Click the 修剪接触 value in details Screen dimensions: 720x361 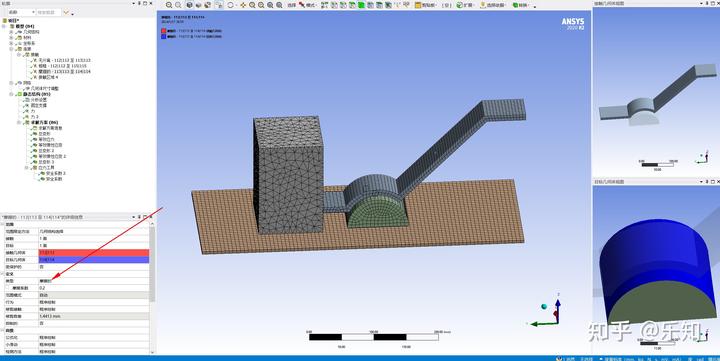click(x=94, y=309)
